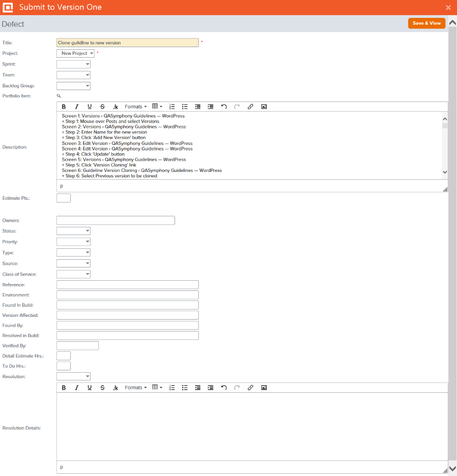Open the Source dropdown

coord(74,263)
